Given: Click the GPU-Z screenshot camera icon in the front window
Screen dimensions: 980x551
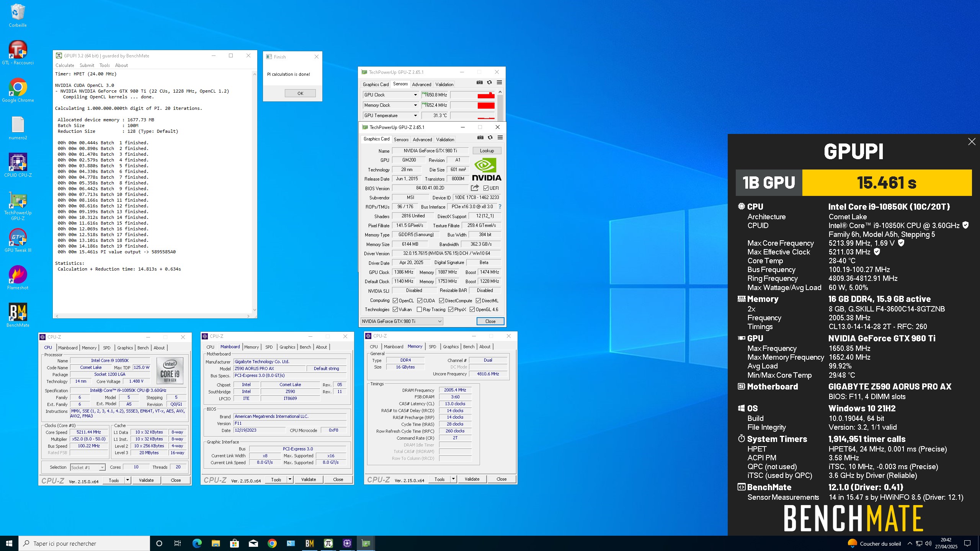Looking at the screenshot, I should pos(480,137).
